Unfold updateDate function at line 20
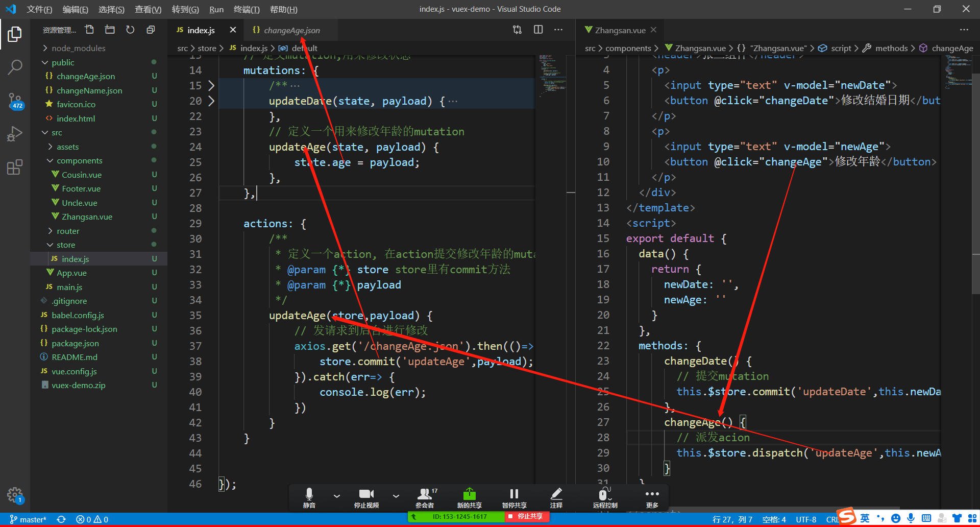The width and height of the screenshot is (980, 527). point(211,101)
